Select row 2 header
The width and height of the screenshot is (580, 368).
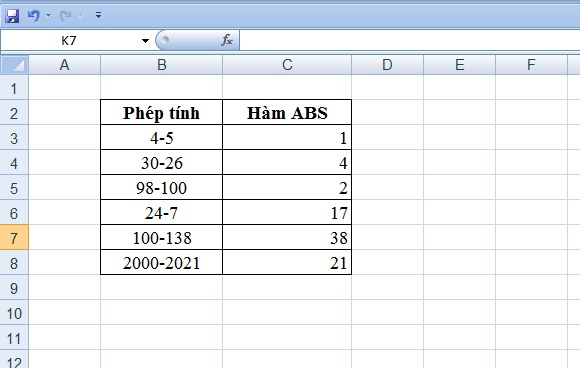click(14, 112)
